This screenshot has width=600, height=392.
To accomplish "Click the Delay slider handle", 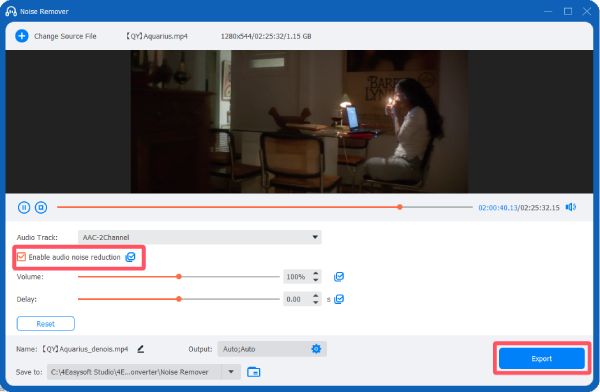I will [179, 299].
